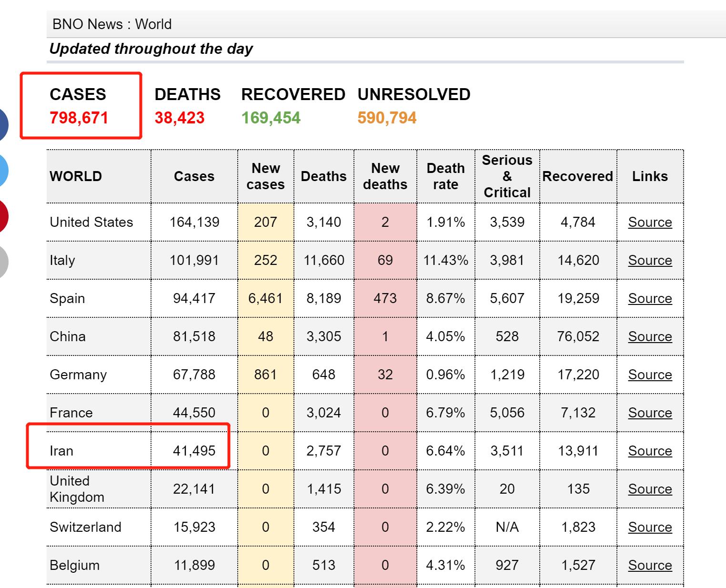
Task: Click the 'BNO News : World' title bar
Action: point(386,24)
